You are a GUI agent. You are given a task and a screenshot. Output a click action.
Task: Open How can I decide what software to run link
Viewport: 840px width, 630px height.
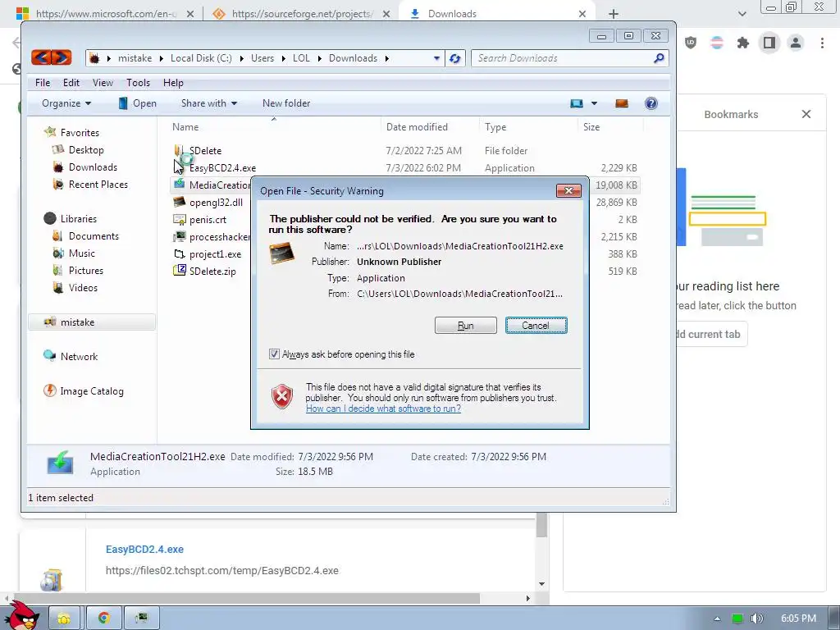click(383, 409)
